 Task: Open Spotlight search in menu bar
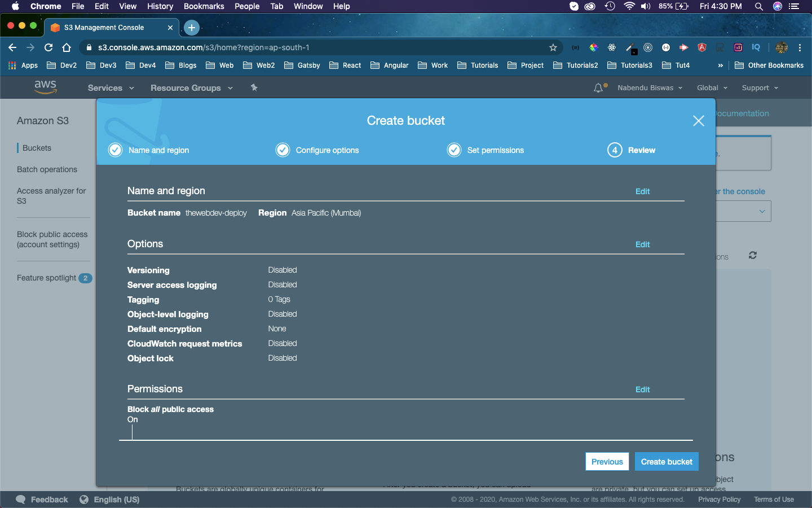[x=759, y=6]
